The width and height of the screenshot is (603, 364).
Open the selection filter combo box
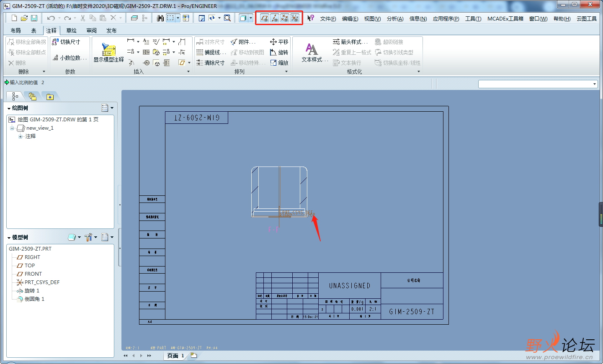pyautogui.click(x=538, y=84)
